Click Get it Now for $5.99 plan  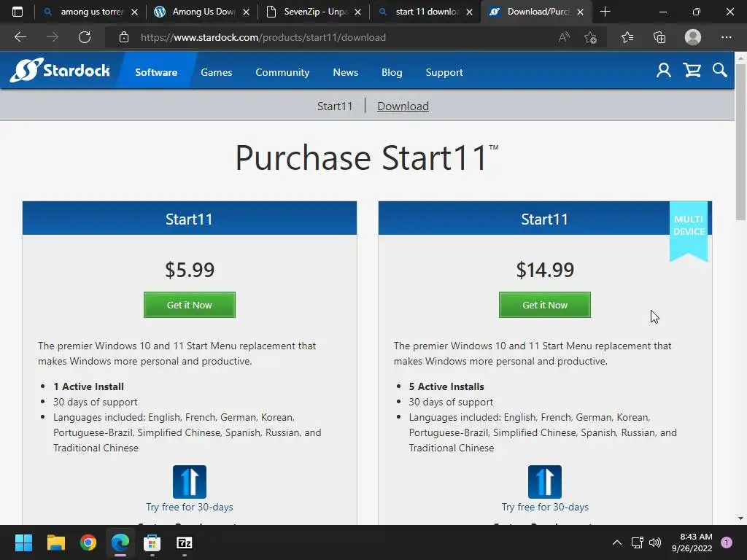point(190,305)
